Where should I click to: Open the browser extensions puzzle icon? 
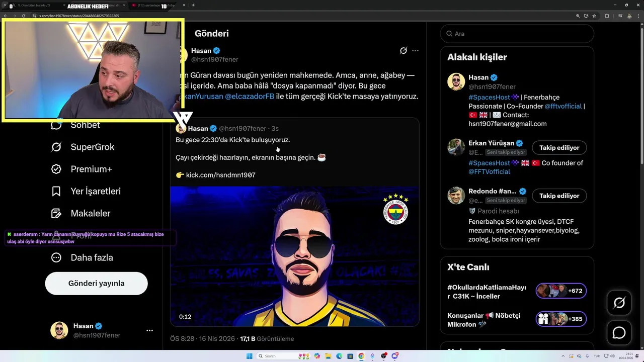click(607, 16)
